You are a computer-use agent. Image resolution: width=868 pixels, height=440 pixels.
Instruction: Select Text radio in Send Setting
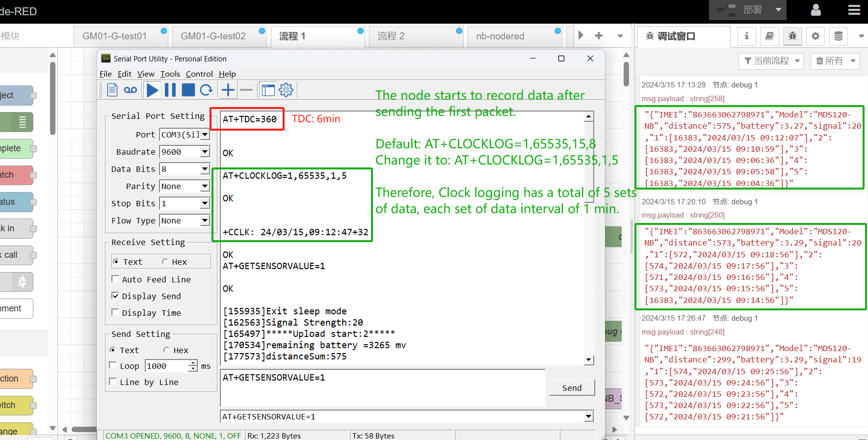point(113,350)
